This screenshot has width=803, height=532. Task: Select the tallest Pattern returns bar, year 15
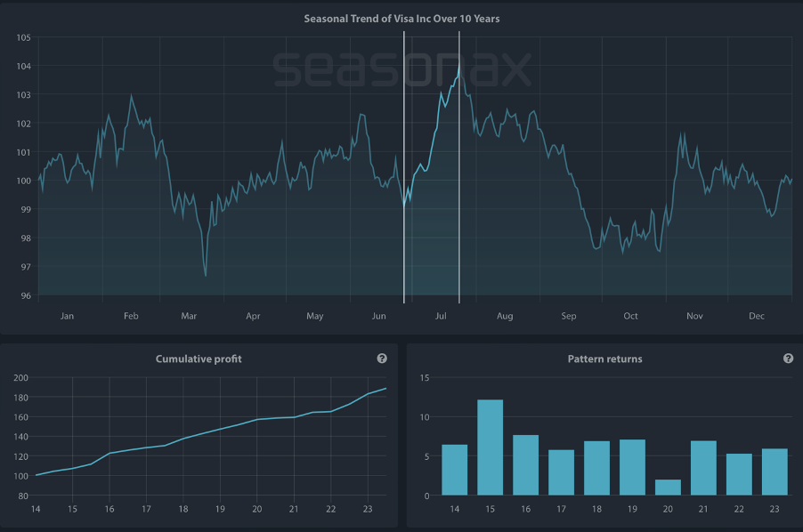(491, 447)
